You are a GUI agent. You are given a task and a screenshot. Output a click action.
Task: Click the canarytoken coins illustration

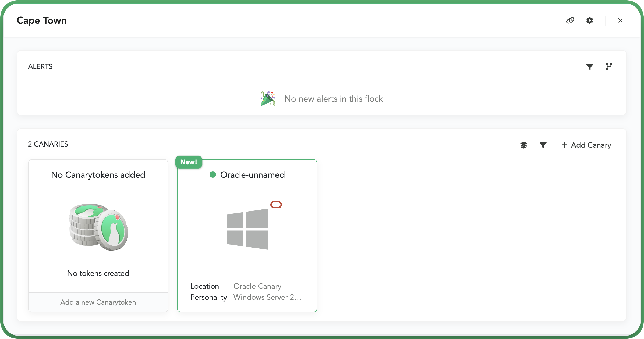(x=99, y=227)
